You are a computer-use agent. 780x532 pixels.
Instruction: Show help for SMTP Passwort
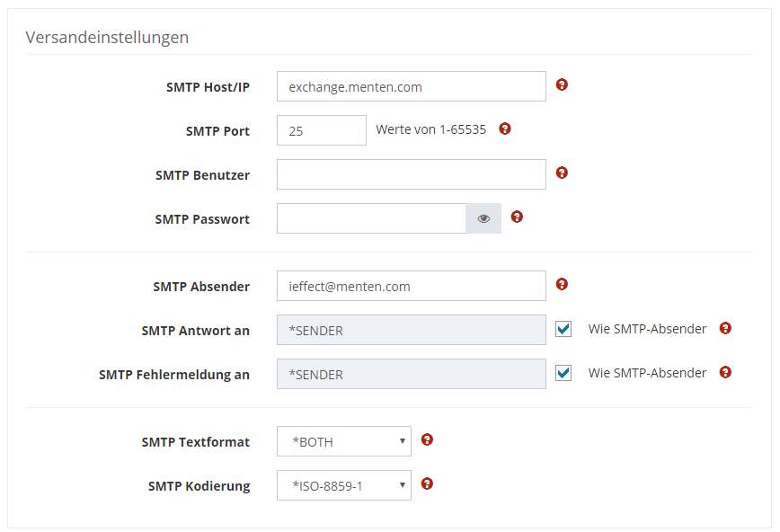(517, 217)
